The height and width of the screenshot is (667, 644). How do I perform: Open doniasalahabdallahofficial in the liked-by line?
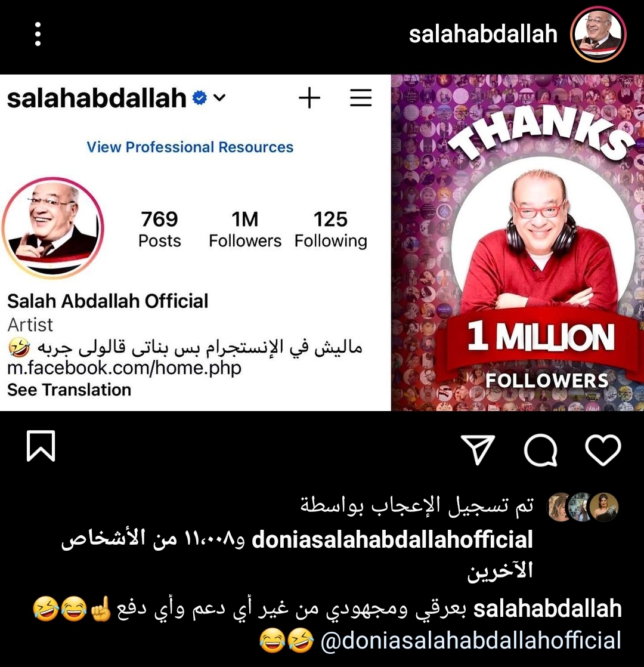click(x=392, y=539)
